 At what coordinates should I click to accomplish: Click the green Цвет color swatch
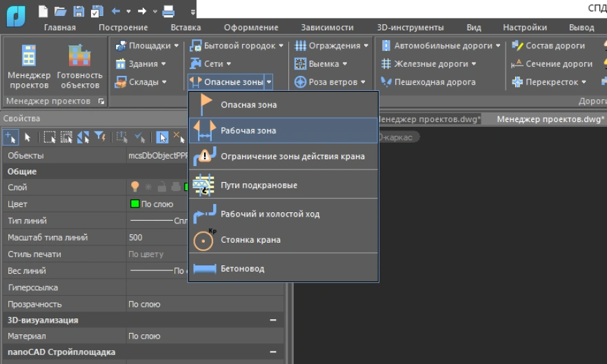pyautogui.click(x=135, y=204)
